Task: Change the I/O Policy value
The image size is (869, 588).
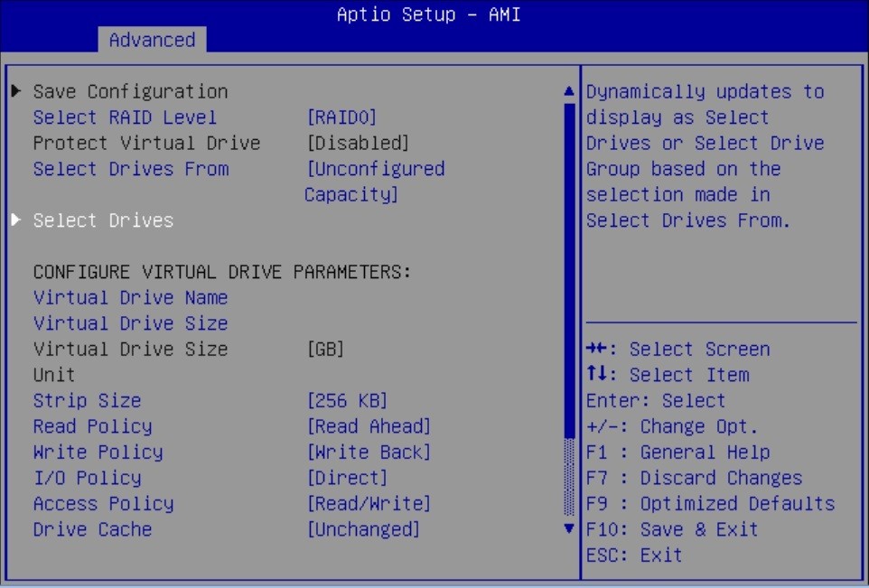Action: pyautogui.click(x=348, y=478)
